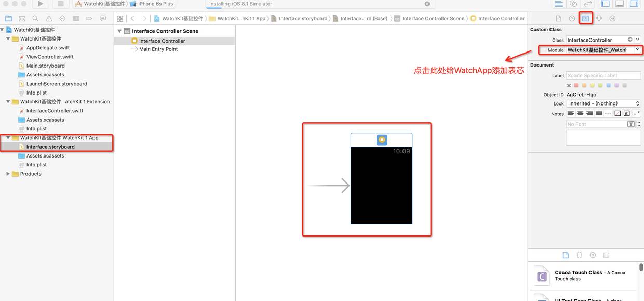Image resolution: width=644 pixels, height=301 pixels.
Task: Cancel the Installing iOS 8.1 Simulator activity
Action: click(427, 4)
